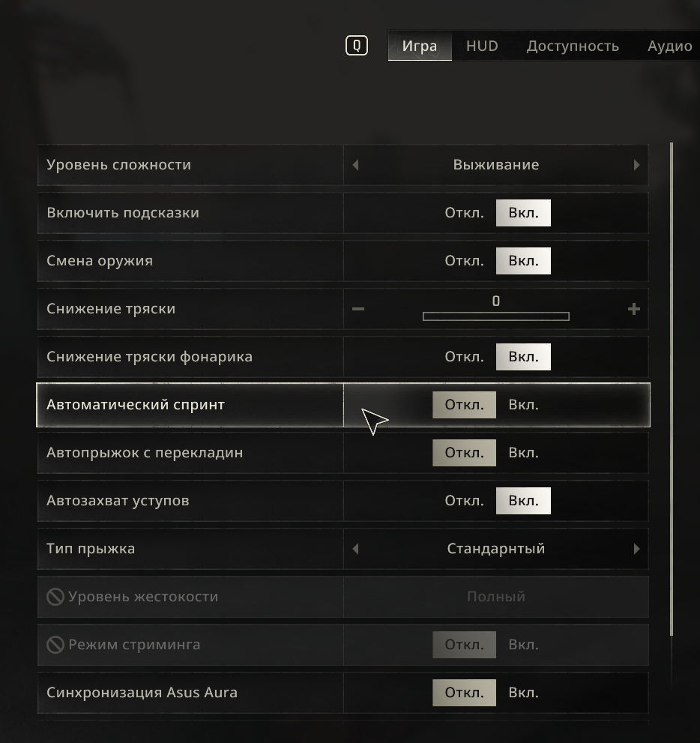
Task: Select the Автозахват уступов label
Action: [x=118, y=501]
